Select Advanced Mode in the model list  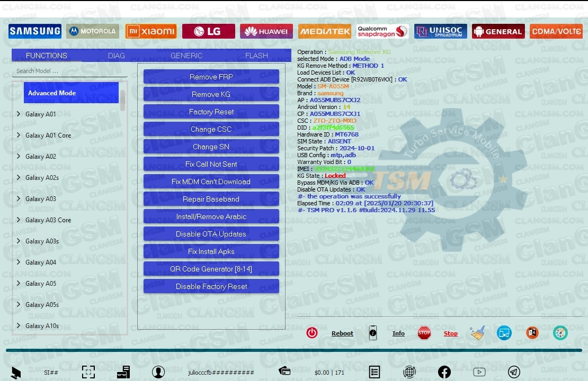(71, 93)
